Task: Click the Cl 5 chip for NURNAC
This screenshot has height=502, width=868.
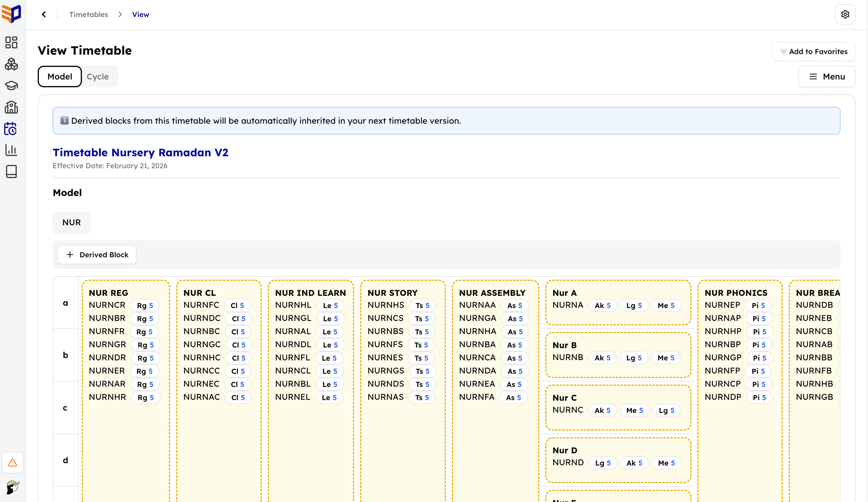Action: coord(238,397)
